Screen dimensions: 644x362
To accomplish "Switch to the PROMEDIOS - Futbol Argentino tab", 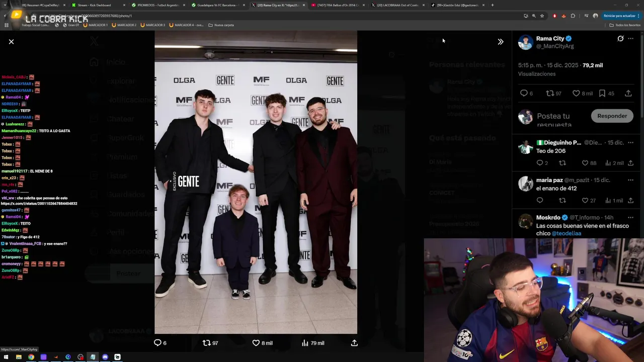I will coord(157,5).
